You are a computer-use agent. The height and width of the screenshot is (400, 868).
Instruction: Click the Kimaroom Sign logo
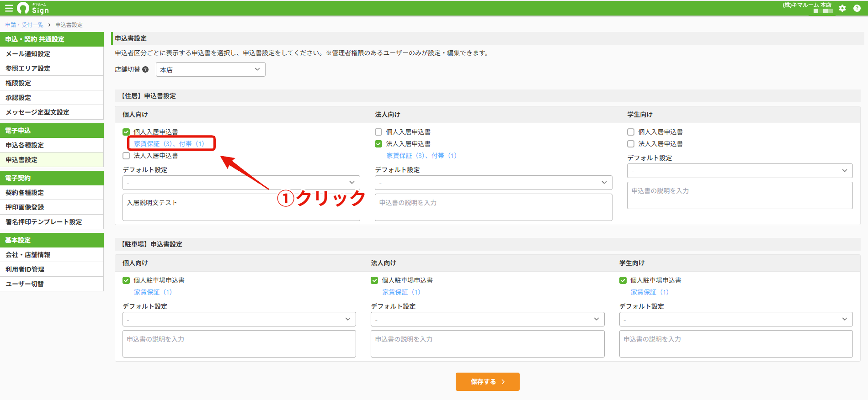[33, 8]
